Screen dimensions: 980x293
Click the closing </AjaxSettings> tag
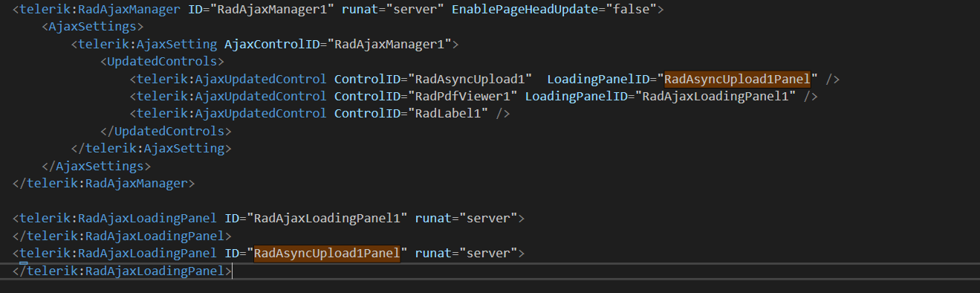click(x=97, y=166)
